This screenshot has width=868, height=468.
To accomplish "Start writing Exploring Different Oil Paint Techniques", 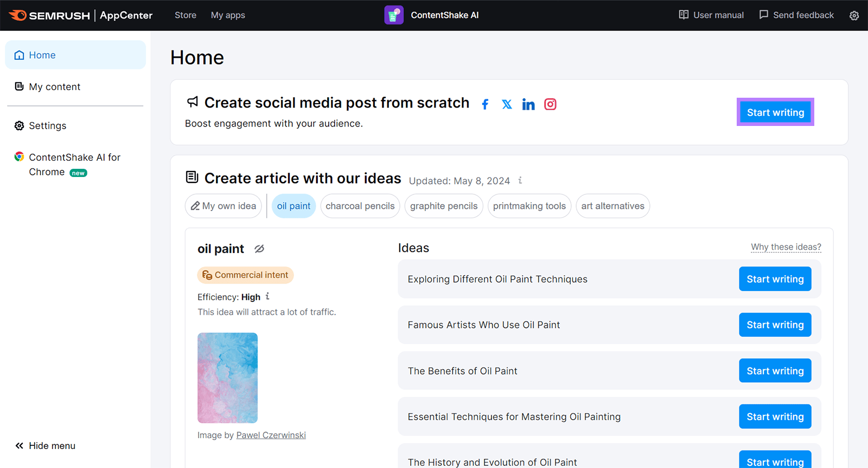I will coord(775,279).
